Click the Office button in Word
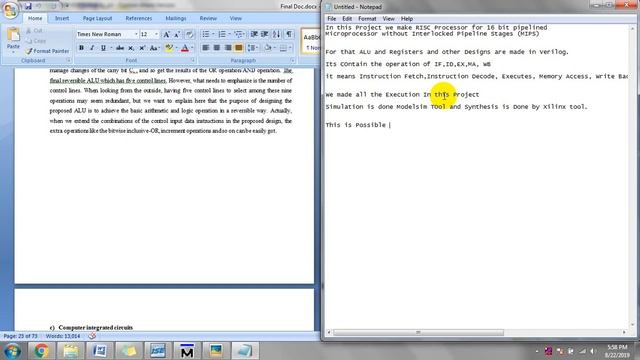The width and height of the screenshot is (640, 360). pyautogui.click(x=10, y=9)
